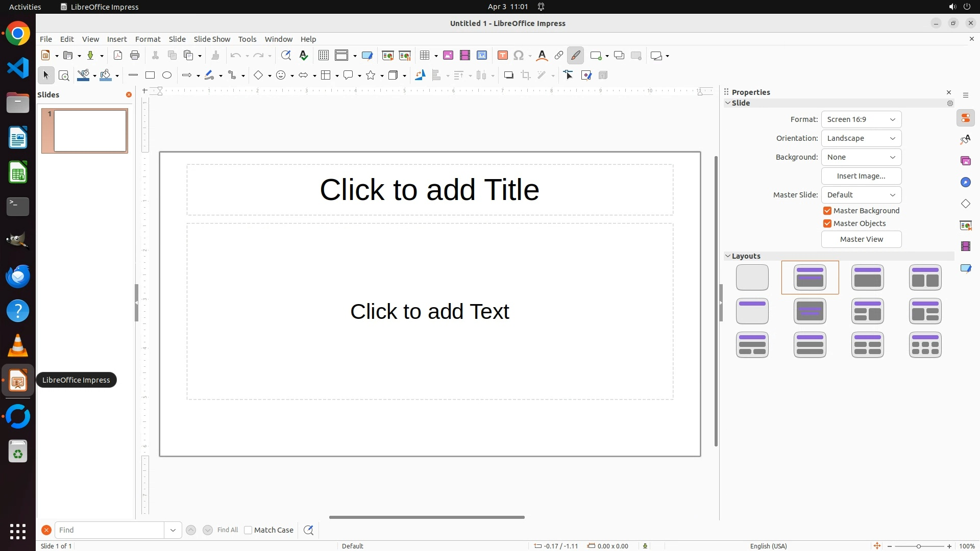Toggle the Master Objects checkbox

(827, 223)
